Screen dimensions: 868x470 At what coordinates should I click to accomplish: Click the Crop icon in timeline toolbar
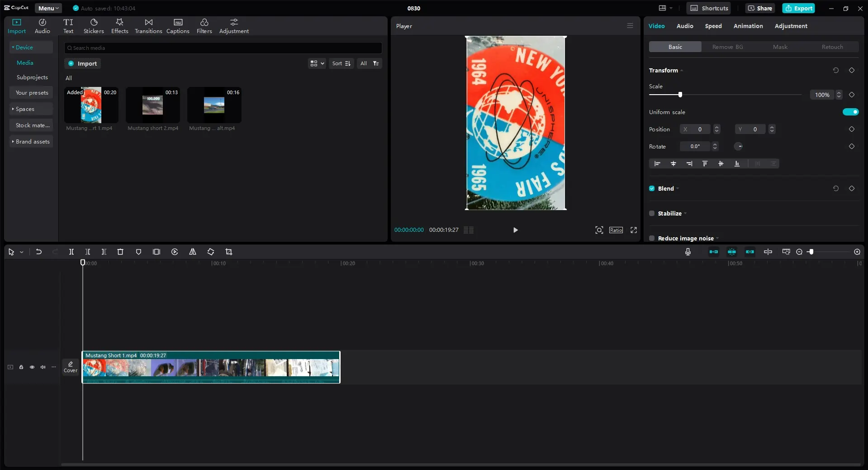pos(229,252)
